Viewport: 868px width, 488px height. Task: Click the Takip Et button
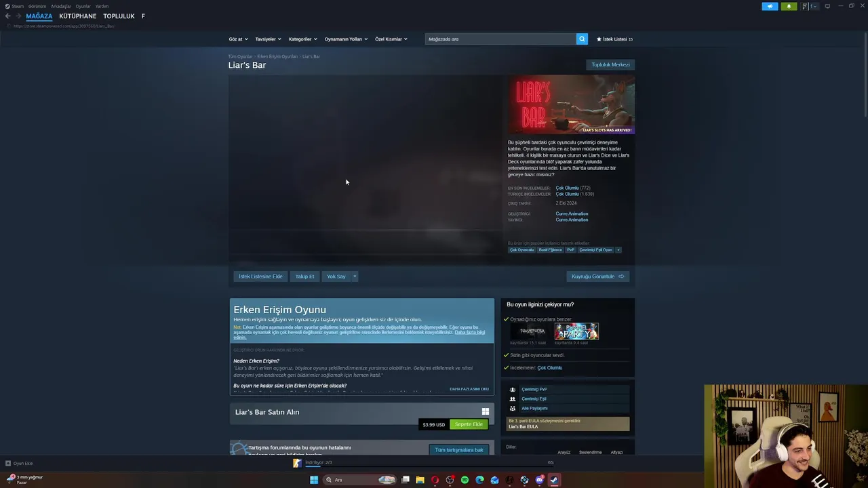pyautogui.click(x=304, y=277)
